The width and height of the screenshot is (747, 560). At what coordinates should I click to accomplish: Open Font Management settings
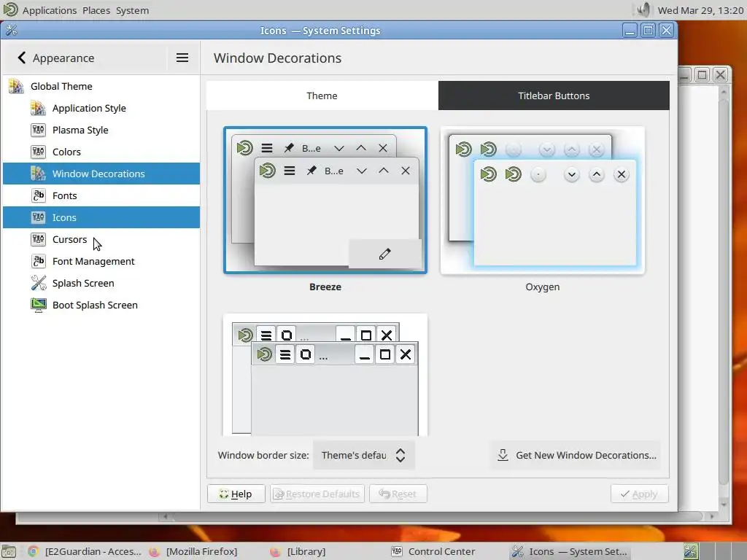[x=101, y=262]
